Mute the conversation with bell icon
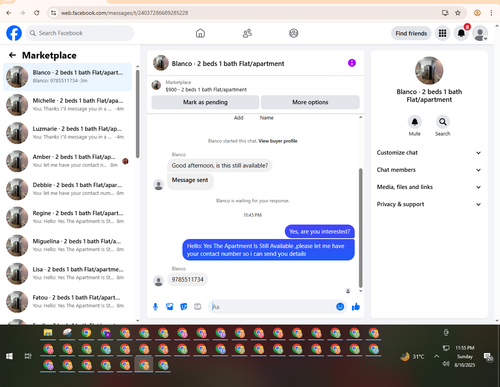This screenshot has height=387, width=500. pos(415,122)
